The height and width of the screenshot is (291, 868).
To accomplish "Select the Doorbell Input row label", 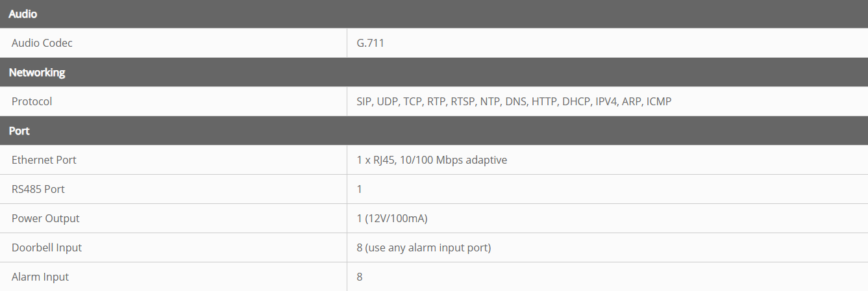I will pos(47,247).
